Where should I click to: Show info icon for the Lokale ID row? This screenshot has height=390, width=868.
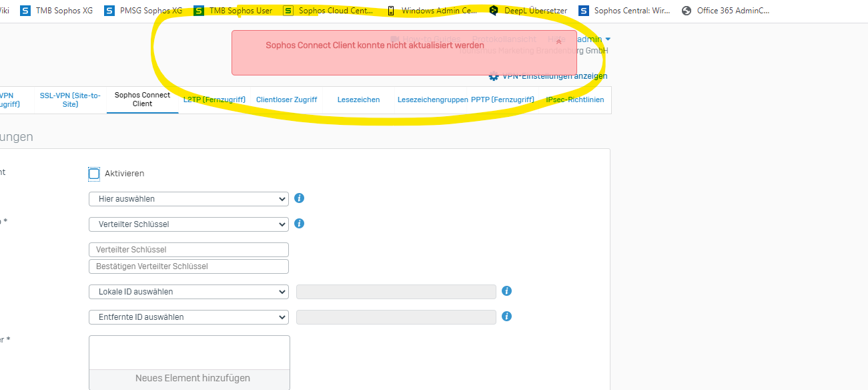click(x=506, y=291)
